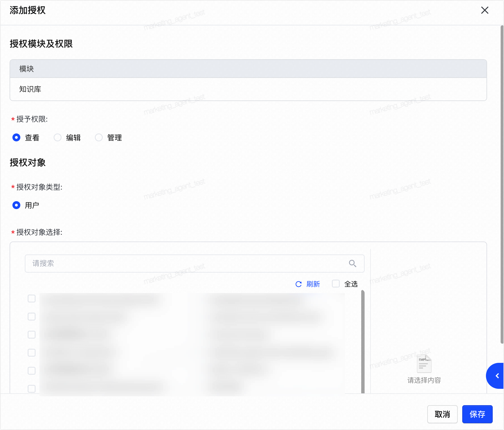Click the user list scrollbar
This screenshot has height=430, width=504.
tap(363, 341)
